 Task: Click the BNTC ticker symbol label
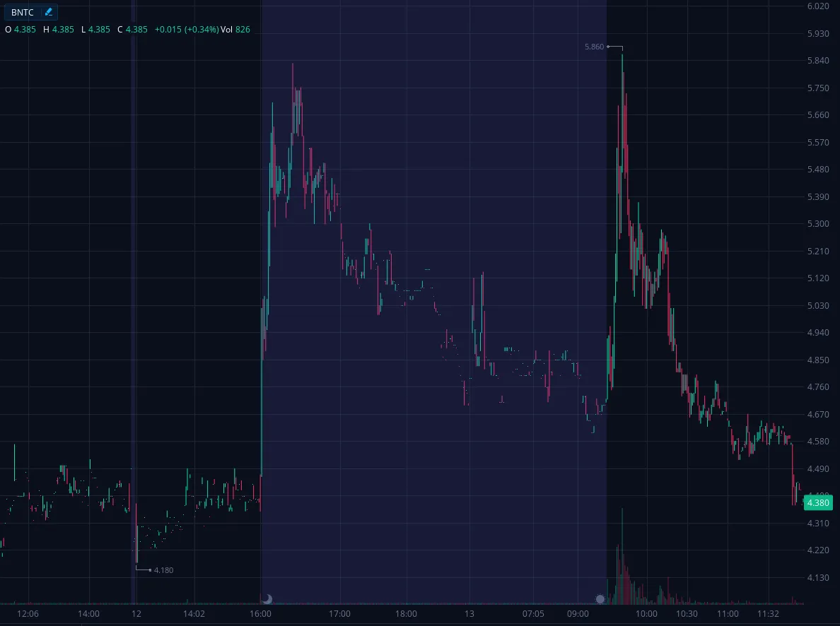pyautogui.click(x=23, y=12)
